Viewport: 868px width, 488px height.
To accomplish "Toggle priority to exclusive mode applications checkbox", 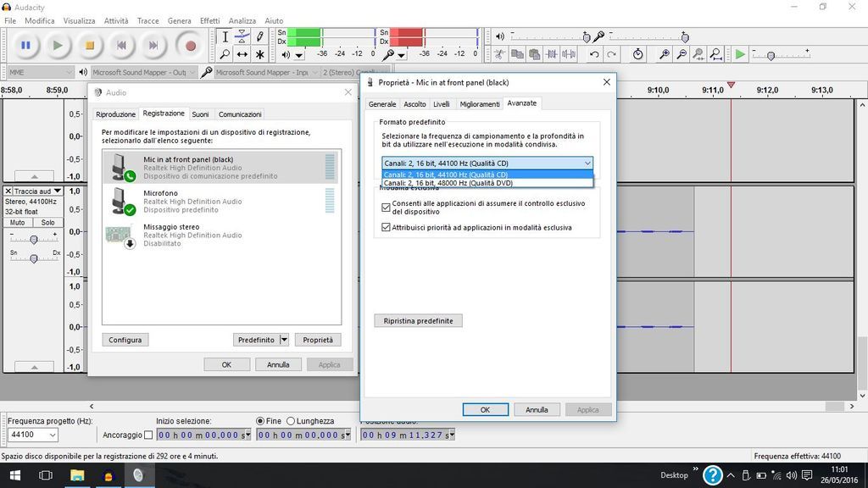I will click(x=387, y=227).
